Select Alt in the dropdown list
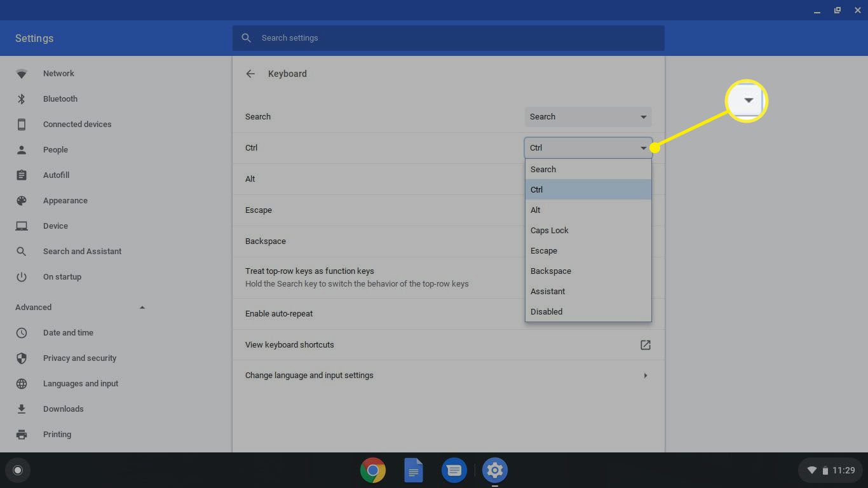Screen dimensions: 868x488 536,210
